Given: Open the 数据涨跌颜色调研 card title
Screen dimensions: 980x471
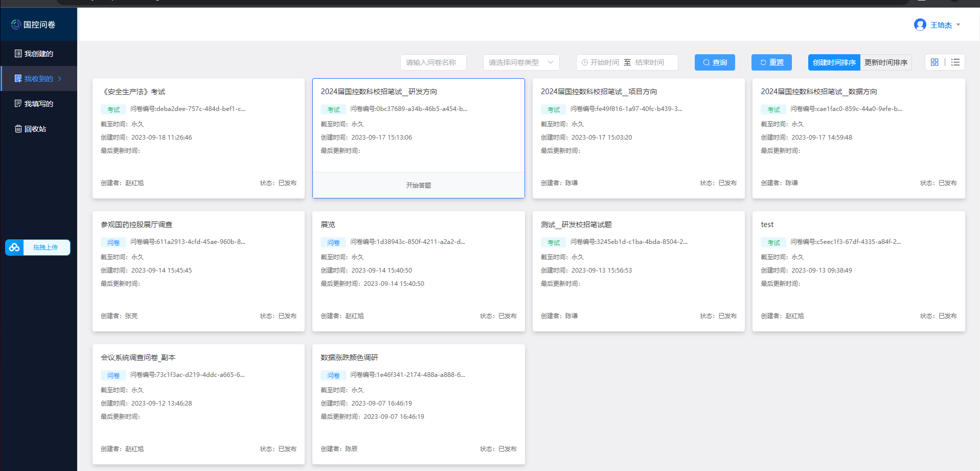Looking at the screenshot, I should tap(349, 357).
